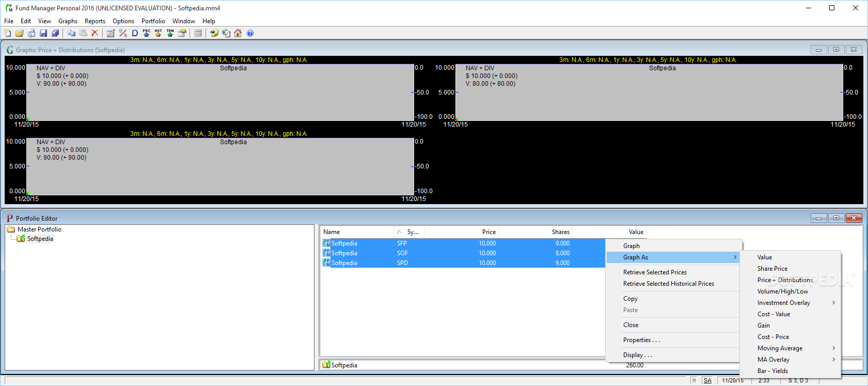Open the Reports menu
This screenshot has height=386, width=868.
pos(95,21)
